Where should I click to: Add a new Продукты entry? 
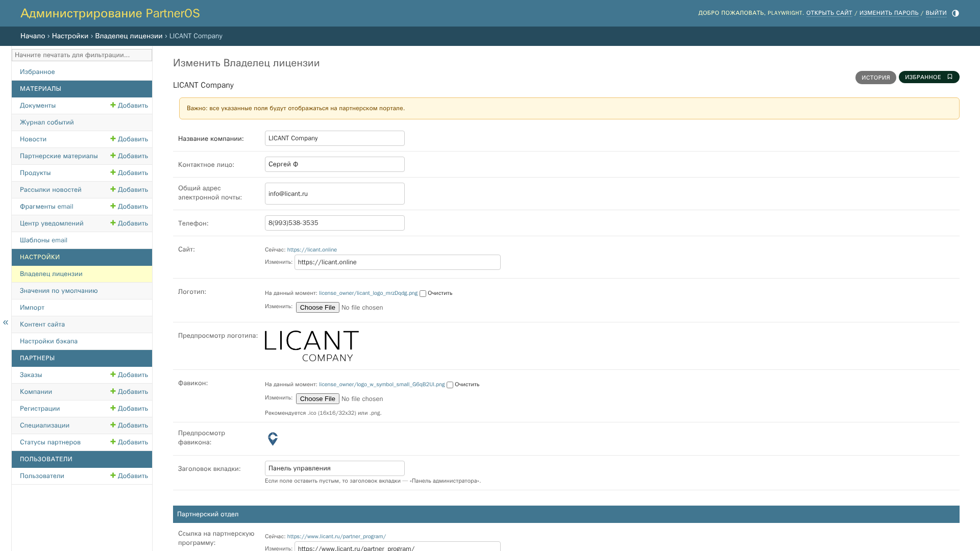click(129, 173)
